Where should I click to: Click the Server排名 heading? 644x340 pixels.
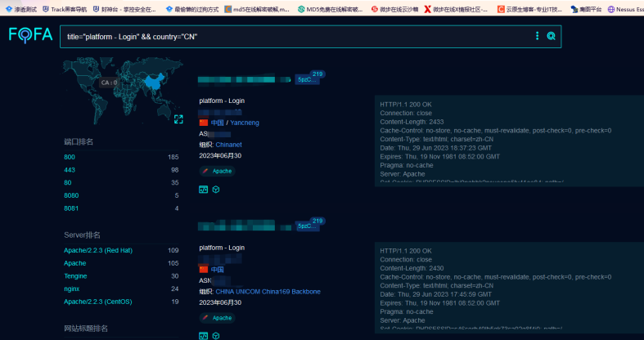[82, 235]
